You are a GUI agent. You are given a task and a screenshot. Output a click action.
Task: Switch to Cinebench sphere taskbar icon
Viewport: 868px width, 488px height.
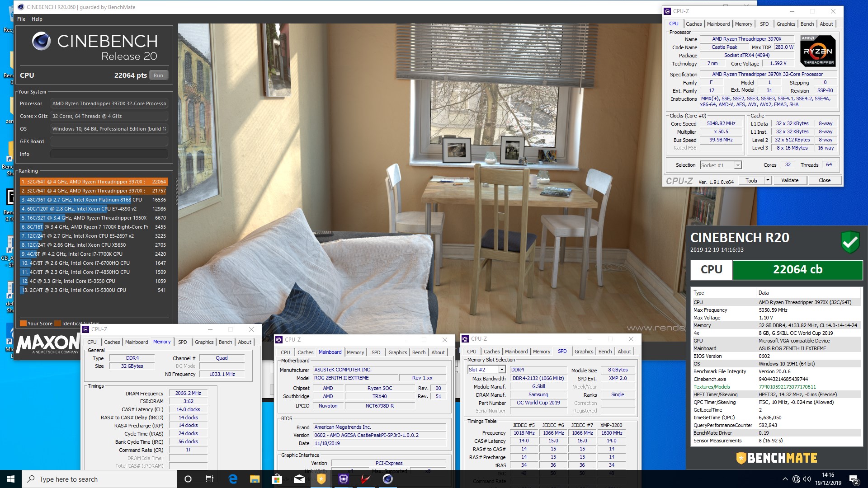point(387,479)
